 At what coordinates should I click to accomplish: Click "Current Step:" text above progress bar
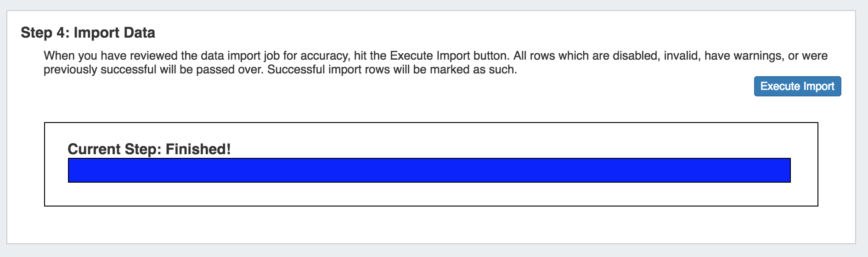click(114, 149)
